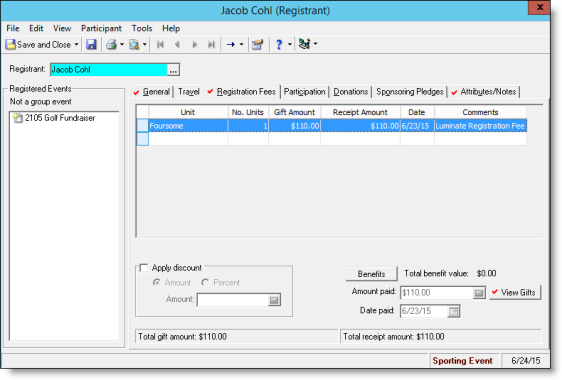Screen dimensions: 562x380
Task: Click the 6/23/15 date cell in grid
Action: tap(417, 126)
